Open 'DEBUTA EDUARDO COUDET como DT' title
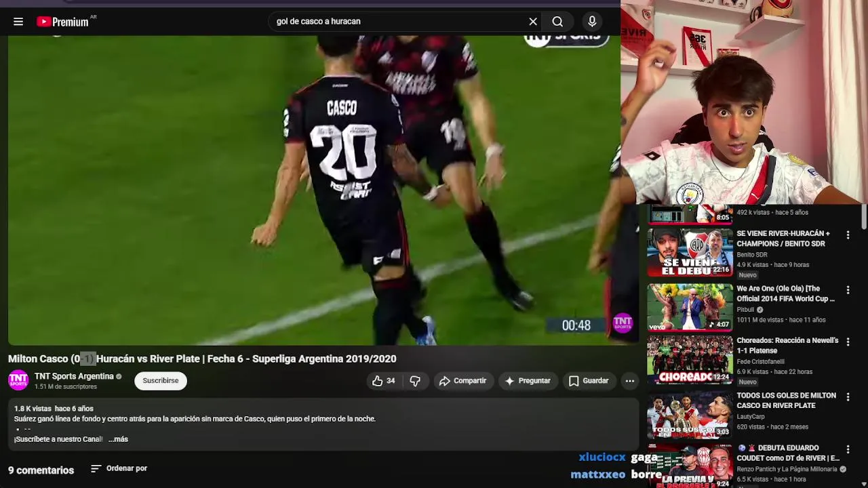Viewport: 868px width, 488px height. [788, 453]
